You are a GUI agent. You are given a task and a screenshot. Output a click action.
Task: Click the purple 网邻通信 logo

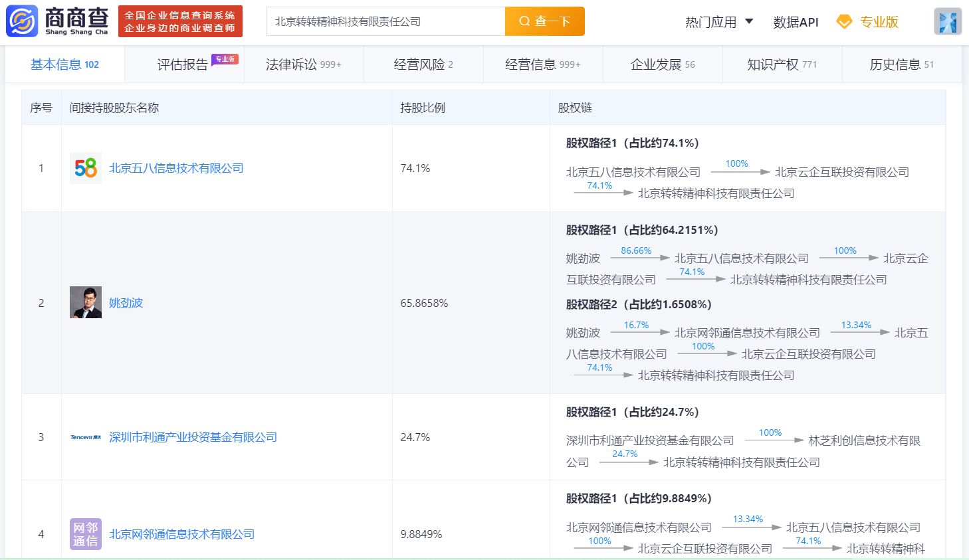(86, 534)
